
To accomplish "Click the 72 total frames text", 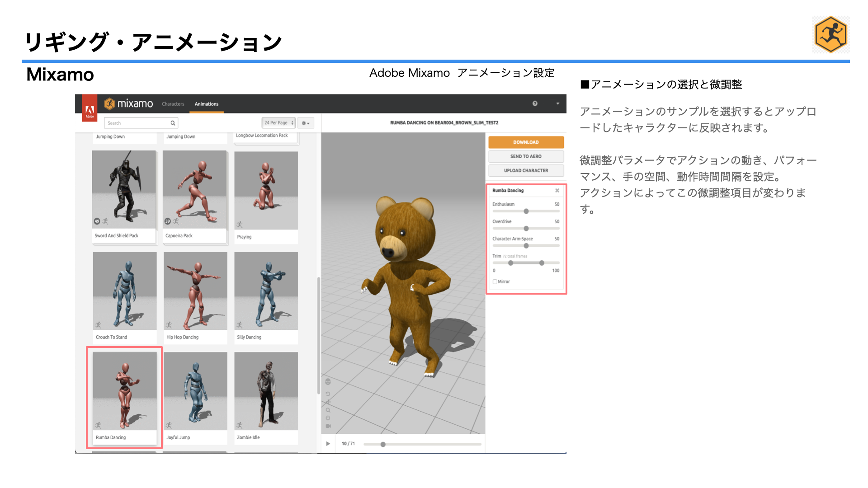I will click(515, 256).
